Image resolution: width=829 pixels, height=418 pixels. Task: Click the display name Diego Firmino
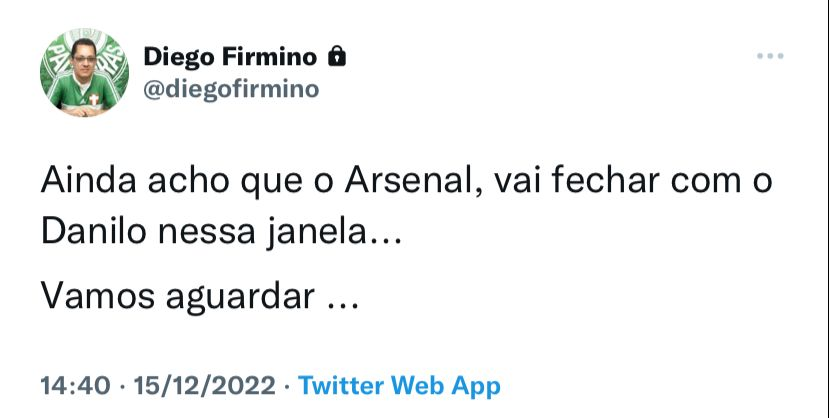click(233, 56)
